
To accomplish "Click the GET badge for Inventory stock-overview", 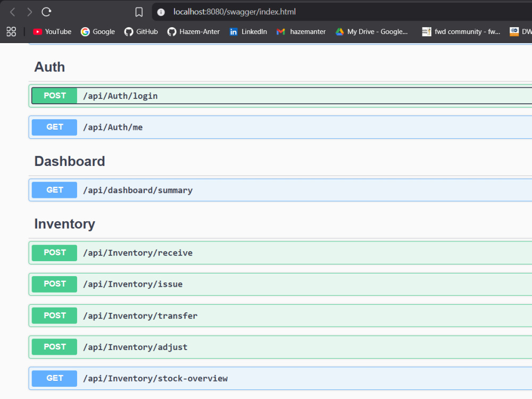I will pyautogui.click(x=55, y=378).
